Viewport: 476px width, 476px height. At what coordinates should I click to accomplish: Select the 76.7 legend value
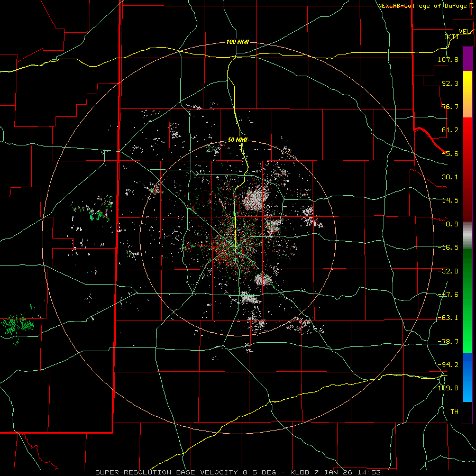[450, 106]
